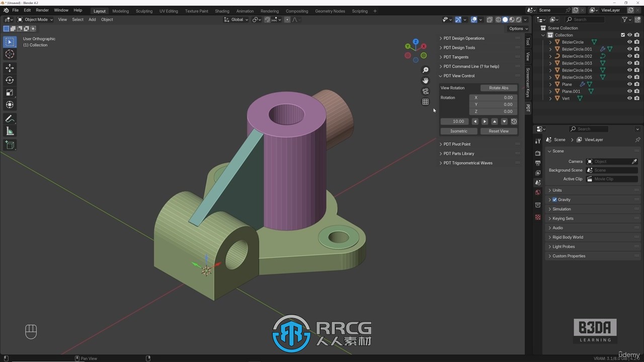Click the Rotate Abs button
Screen dimensions: 644x362
[499, 88]
